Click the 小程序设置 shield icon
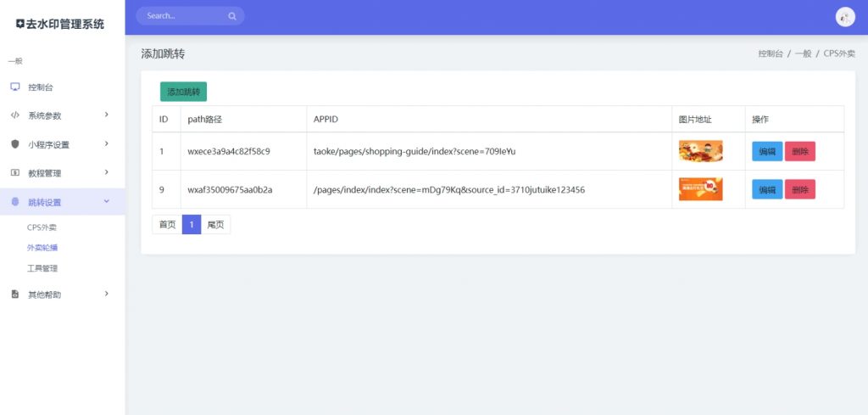 [x=15, y=144]
